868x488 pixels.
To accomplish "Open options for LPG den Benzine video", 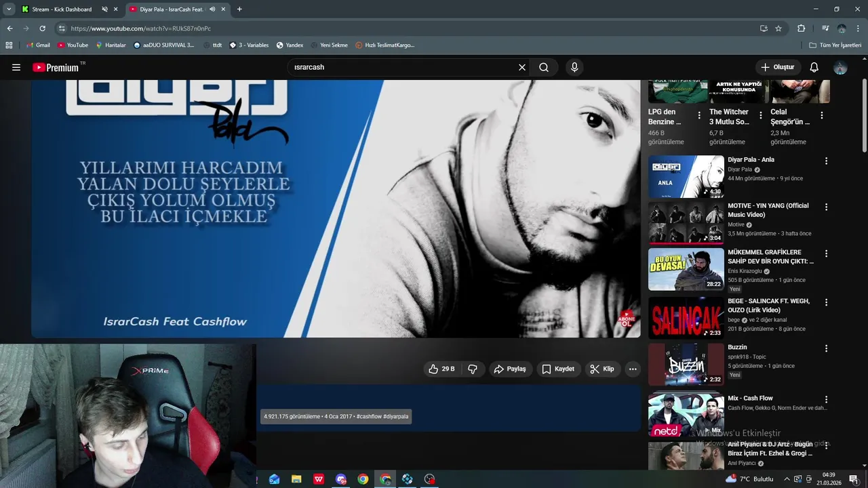I will pyautogui.click(x=699, y=115).
